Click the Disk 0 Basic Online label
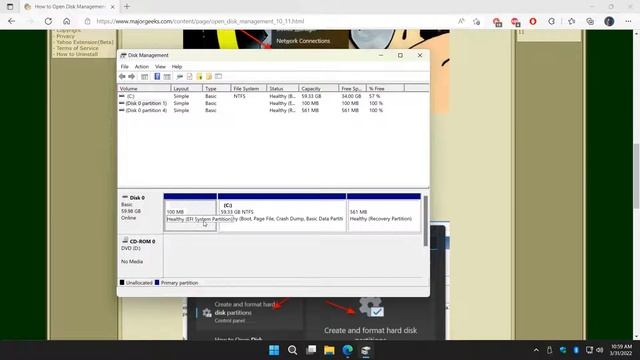 click(140, 212)
